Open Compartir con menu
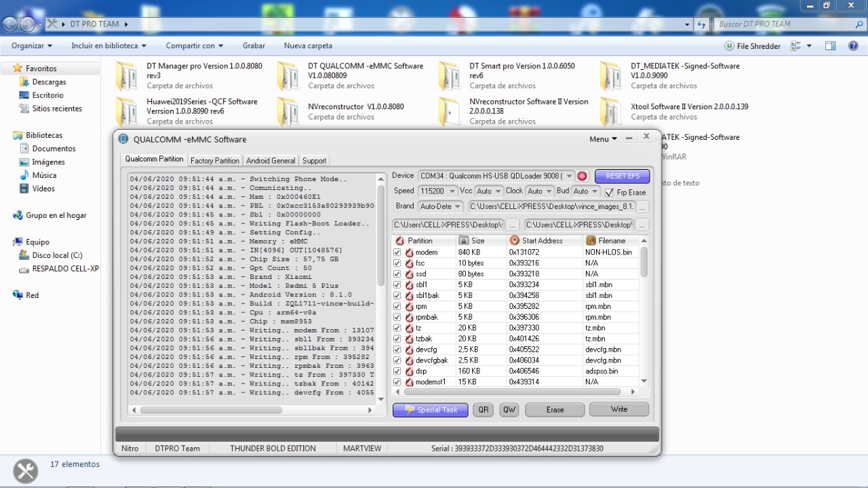The image size is (868, 488). point(195,46)
